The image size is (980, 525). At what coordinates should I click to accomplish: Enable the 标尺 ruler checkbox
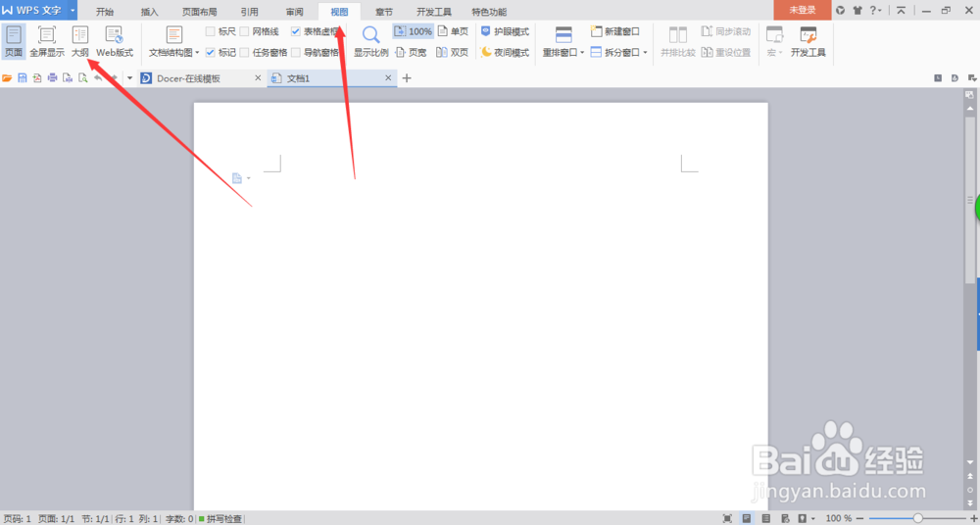pos(211,31)
